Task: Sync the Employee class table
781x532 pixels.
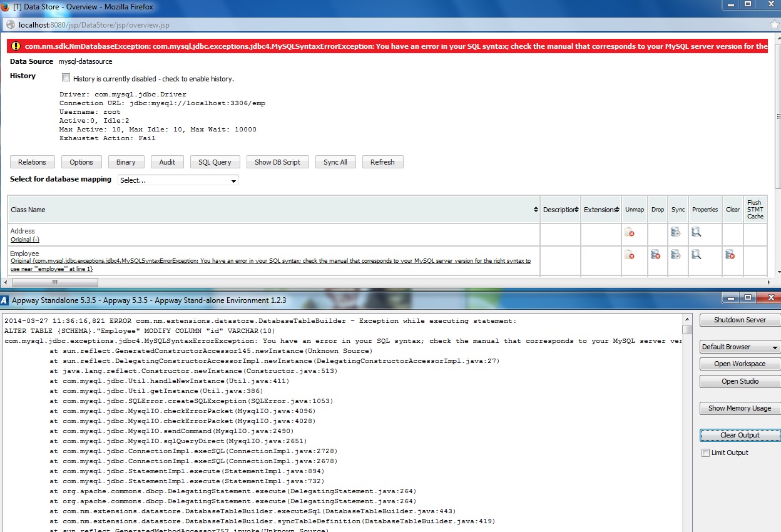Action: [675, 255]
